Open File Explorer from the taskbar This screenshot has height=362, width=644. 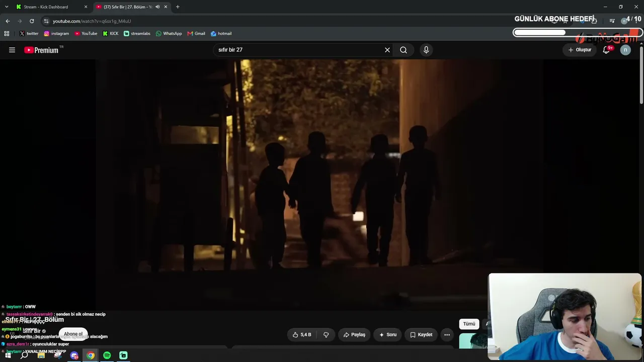click(41, 355)
